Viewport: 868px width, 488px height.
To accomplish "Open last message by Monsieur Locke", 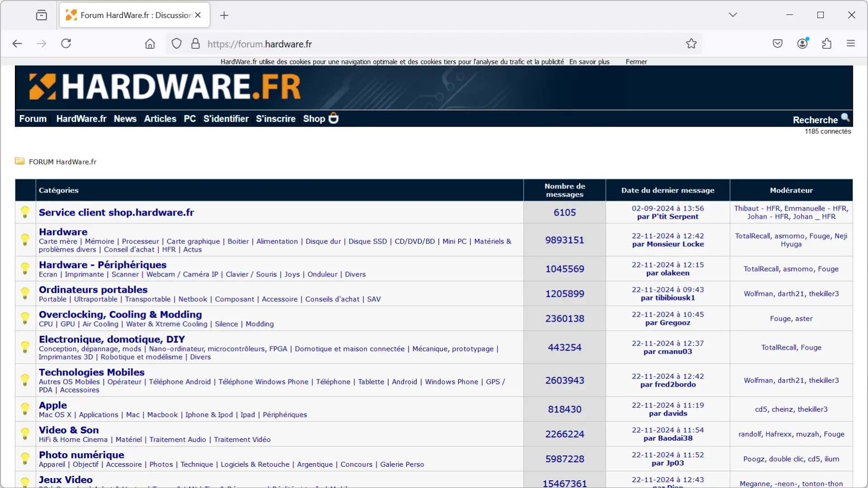I will (x=668, y=244).
